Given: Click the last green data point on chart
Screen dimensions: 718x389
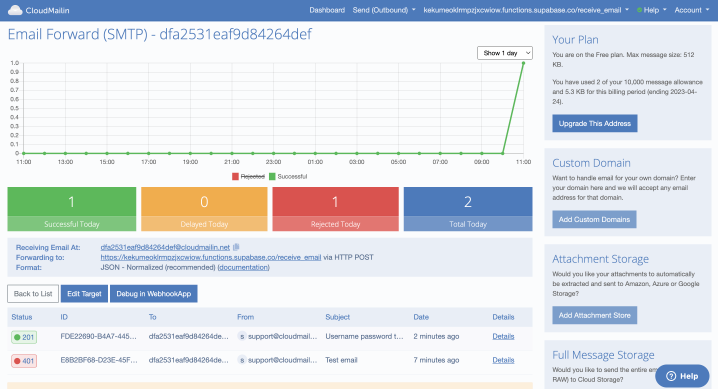Looking at the screenshot, I should 523,63.
